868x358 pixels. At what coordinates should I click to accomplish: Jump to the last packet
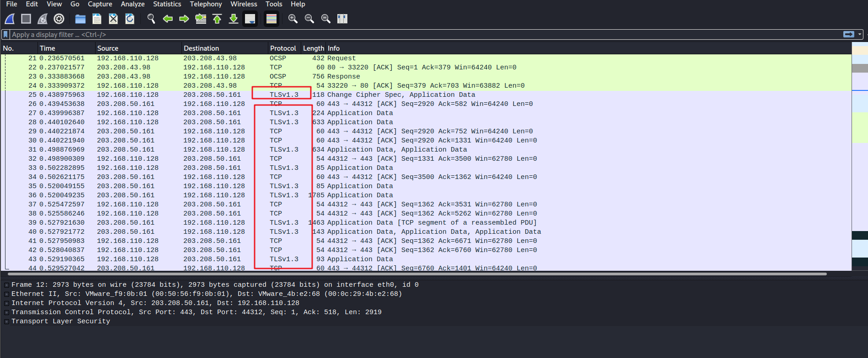click(x=234, y=19)
